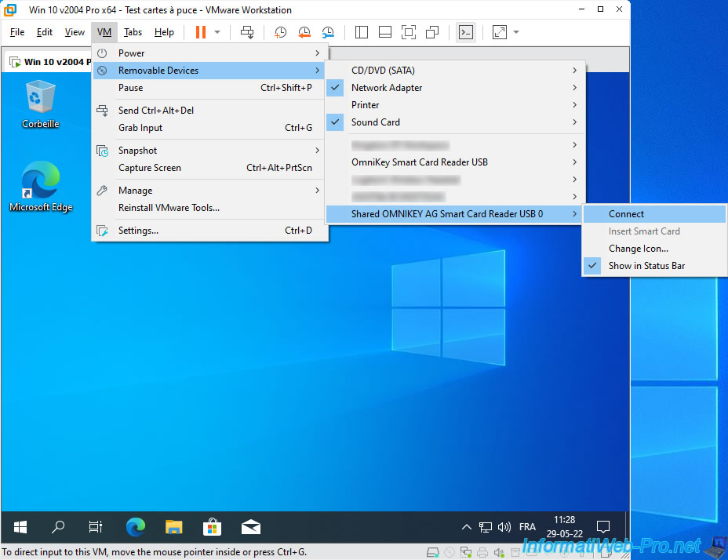Enter full screen mode via toolbar icon
The width and height of the screenshot is (728, 560).
click(x=409, y=32)
